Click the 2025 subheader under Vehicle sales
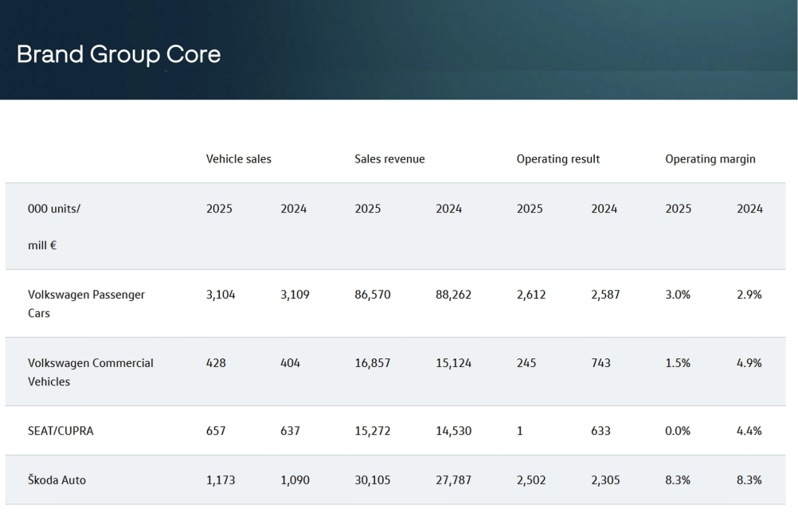The width and height of the screenshot is (798, 532). click(x=219, y=209)
